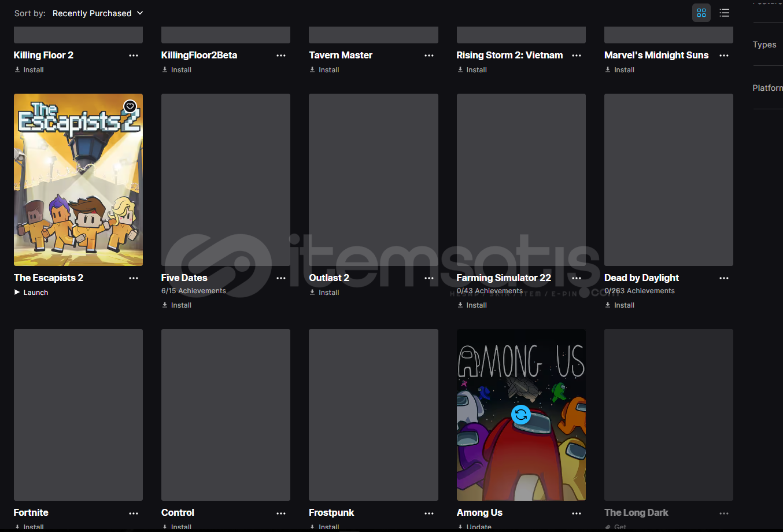Click the Dead by Daylight title
Viewport: 783px width, 532px height.
click(641, 278)
